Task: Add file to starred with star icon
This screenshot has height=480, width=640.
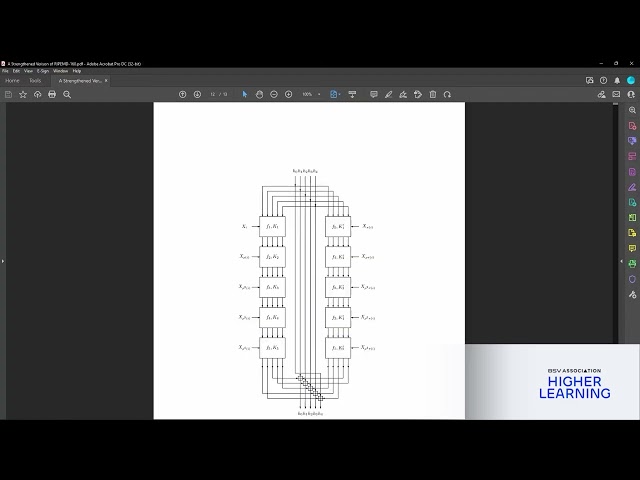Action: pos(23,95)
